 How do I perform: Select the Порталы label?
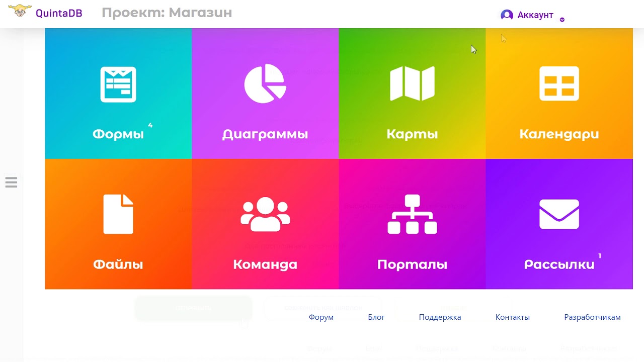pyautogui.click(x=412, y=264)
